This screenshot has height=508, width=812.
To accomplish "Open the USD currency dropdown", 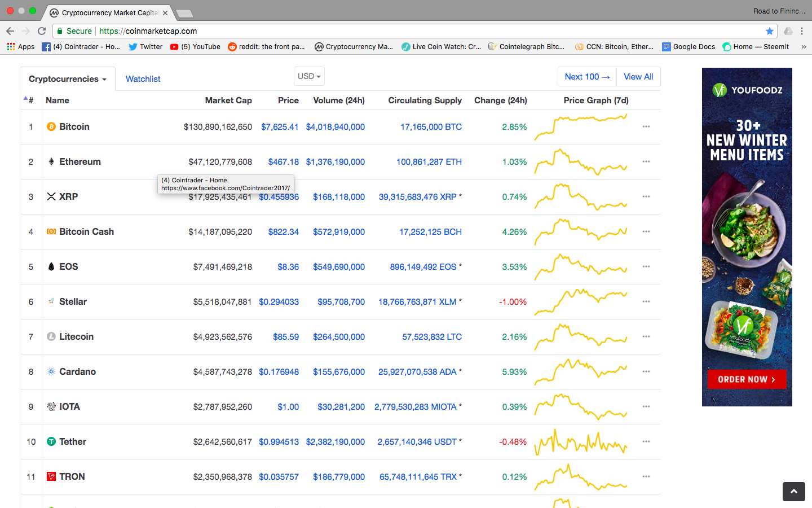I will click(309, 76).
